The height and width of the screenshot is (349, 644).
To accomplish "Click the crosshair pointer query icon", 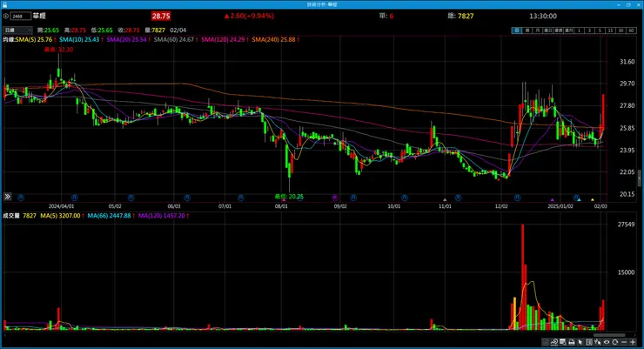I will pyautogui.click(x=598, y=342).
